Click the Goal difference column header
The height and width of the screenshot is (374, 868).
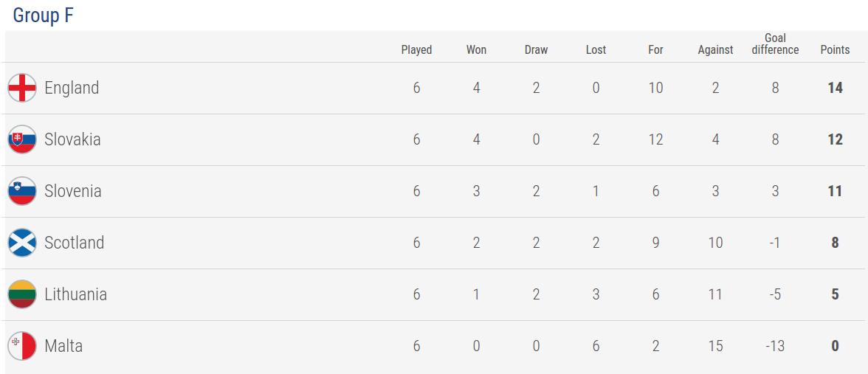(x=775, y=44)
